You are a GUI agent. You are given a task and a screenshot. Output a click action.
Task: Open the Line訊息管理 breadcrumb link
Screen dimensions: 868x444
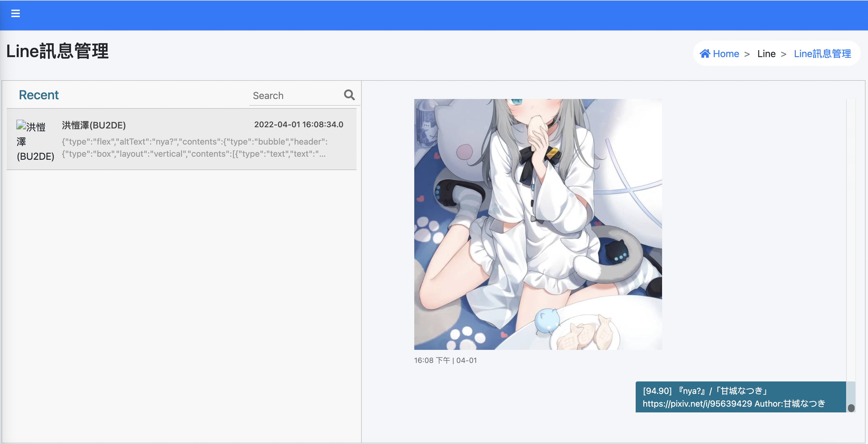[822, 53]
